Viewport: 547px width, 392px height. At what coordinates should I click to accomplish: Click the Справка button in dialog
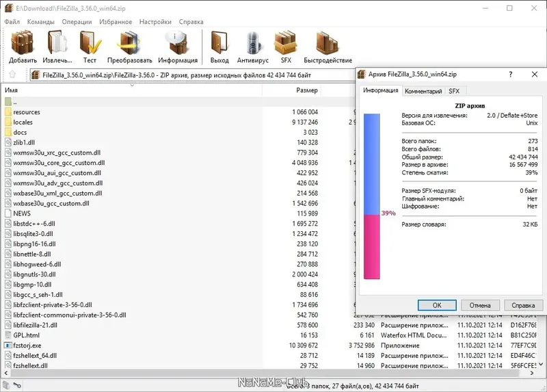(x=523, y=305)
